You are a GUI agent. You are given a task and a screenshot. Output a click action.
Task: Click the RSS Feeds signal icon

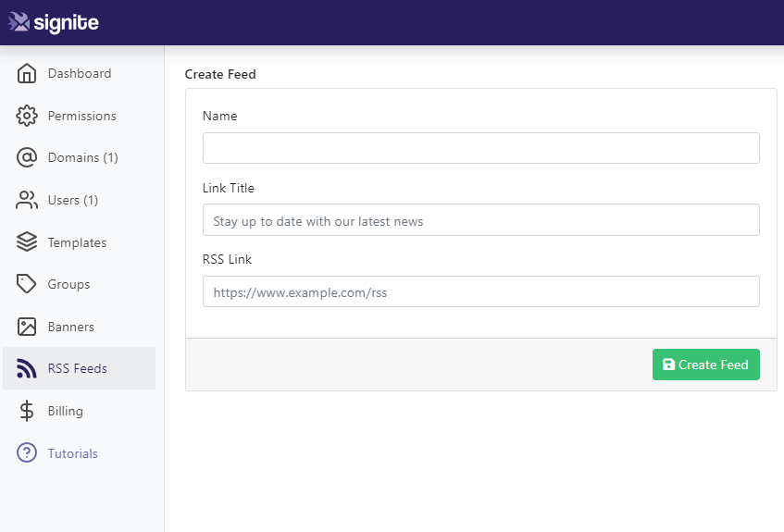coord(27,368)
